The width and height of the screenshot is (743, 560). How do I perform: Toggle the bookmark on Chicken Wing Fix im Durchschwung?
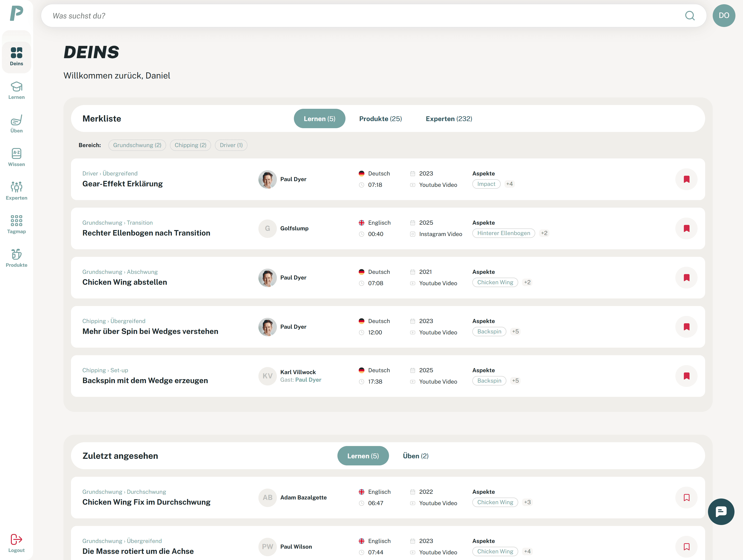click(687, 498)
